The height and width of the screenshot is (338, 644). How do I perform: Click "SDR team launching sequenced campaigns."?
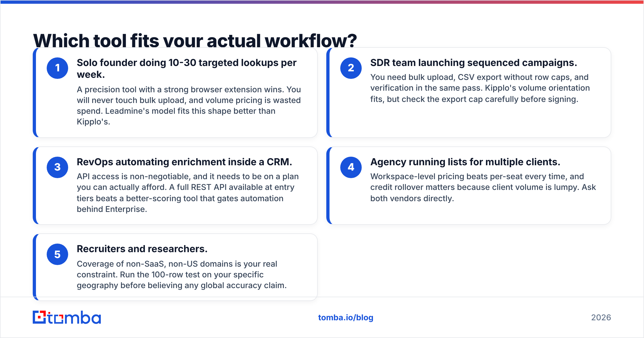(474, 63)
